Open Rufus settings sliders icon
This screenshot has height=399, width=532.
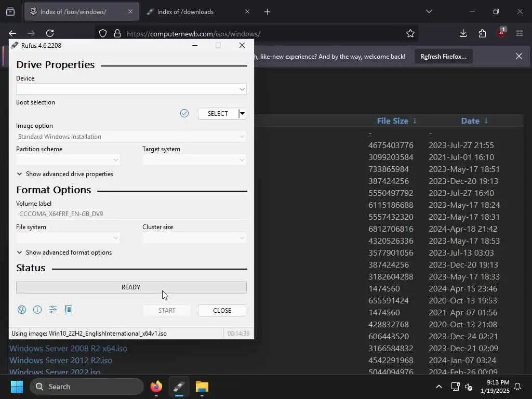53,310
